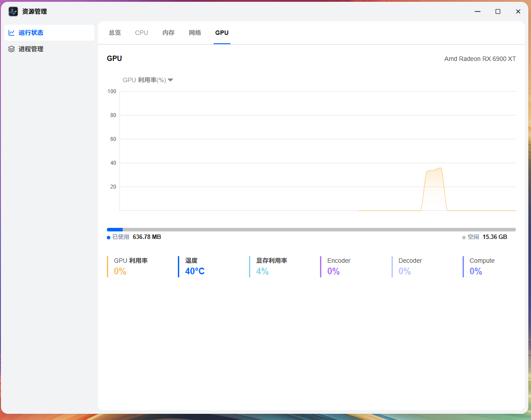
Task: Select 运行状态 chart icon in sidebar
Action: [x=11, y=33]
